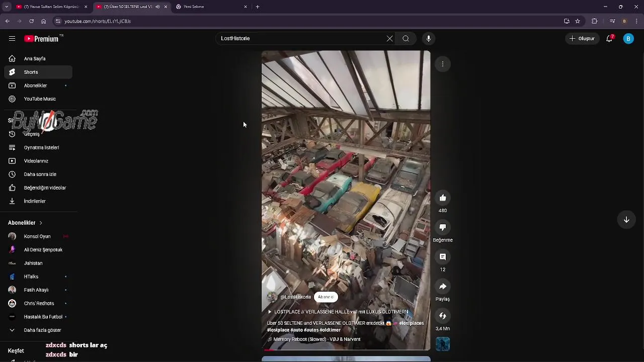Open Hastalık Bu Futbol channel
644x362 pixels.
click(x=38, y=317)
